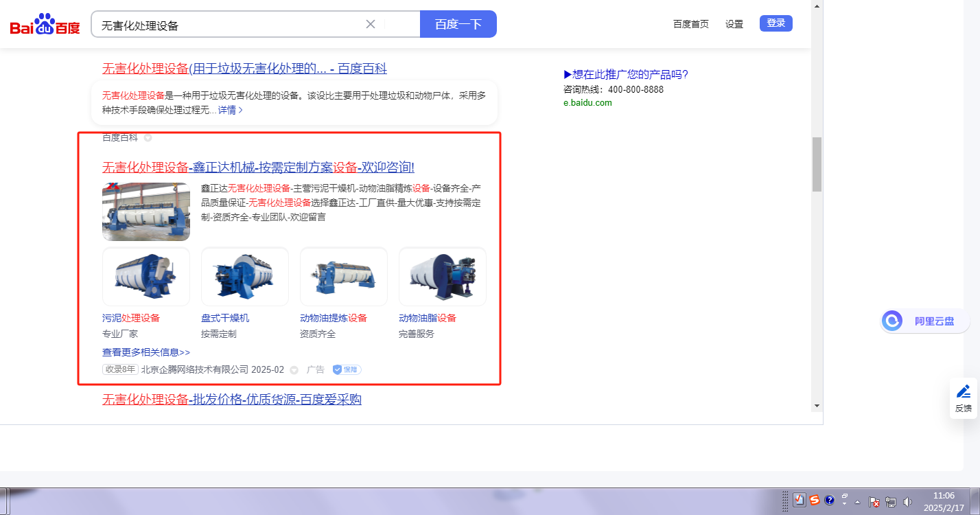Click the 广告 ad label
980x515 pixels.
coord(316,369)
